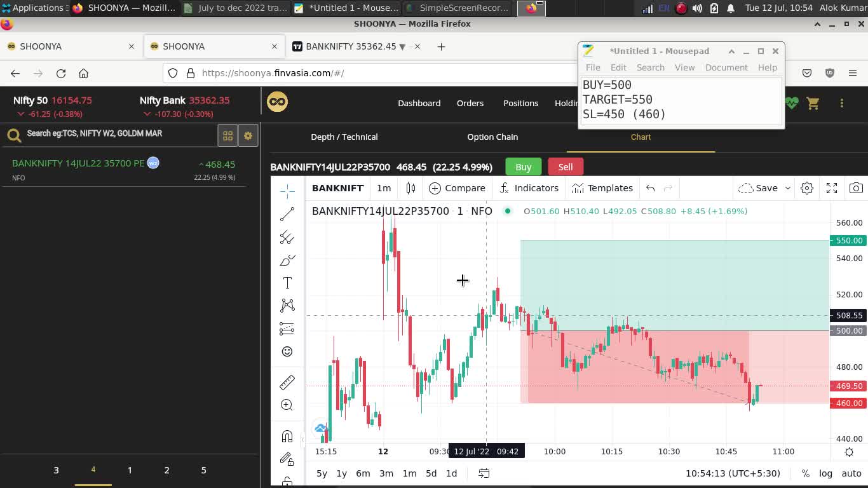Open chart time axis settings gear
The image size is (868, 488).
click(x=849, y=452)
